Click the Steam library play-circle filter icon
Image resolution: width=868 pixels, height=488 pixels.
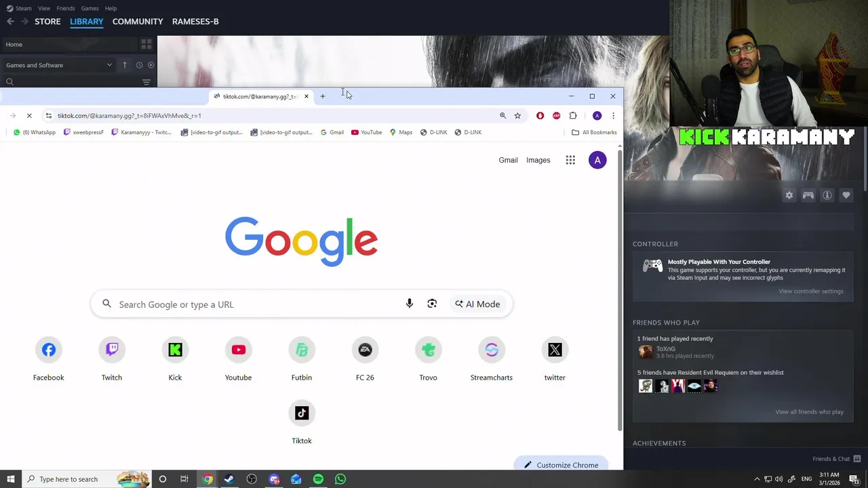tap(151, 65)
